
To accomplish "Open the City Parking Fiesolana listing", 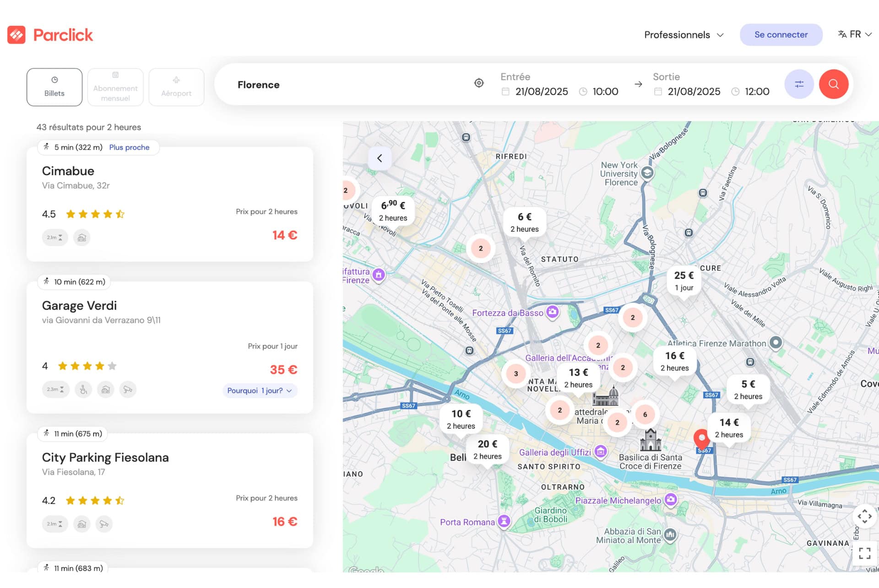I will tap(170, 491).
